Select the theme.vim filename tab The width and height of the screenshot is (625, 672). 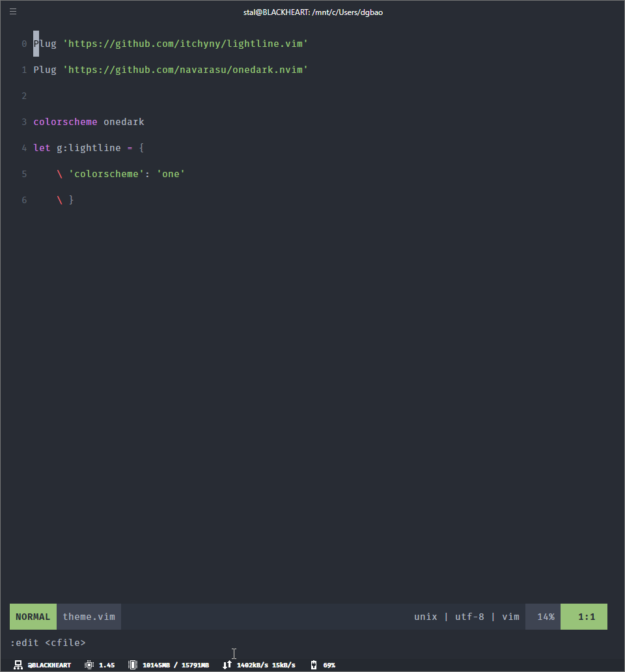[x=89, y=616]
